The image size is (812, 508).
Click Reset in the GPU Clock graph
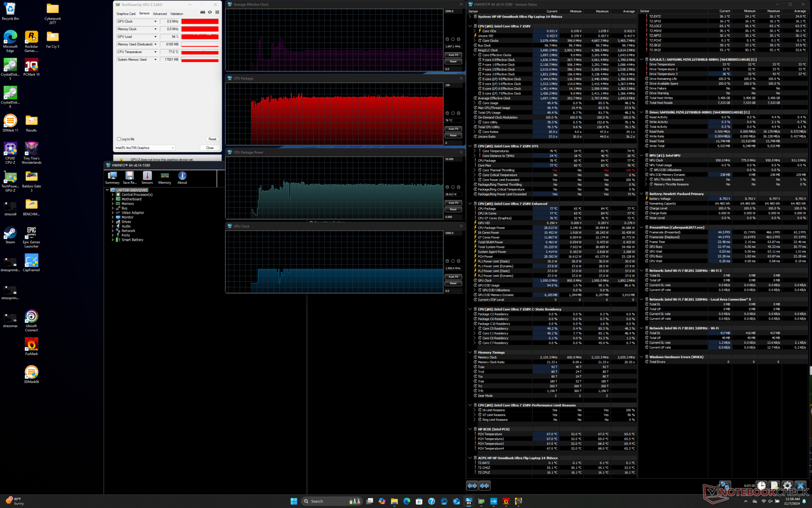click(453, 283)
